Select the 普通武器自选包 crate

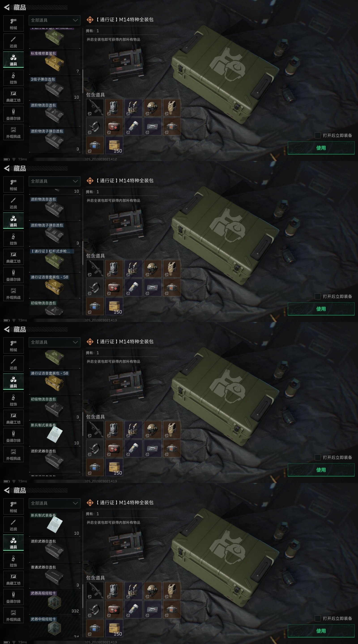pyautogui.click(x=55, y=576)
